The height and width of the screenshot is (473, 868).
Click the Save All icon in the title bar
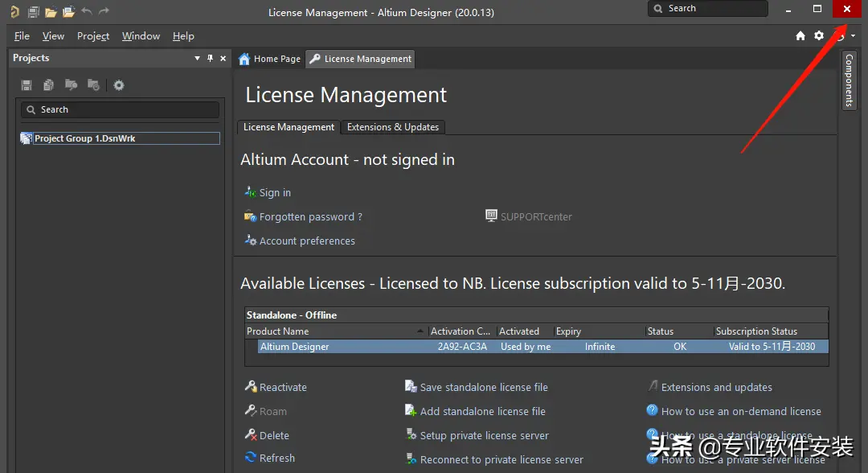tap(33, 11)
